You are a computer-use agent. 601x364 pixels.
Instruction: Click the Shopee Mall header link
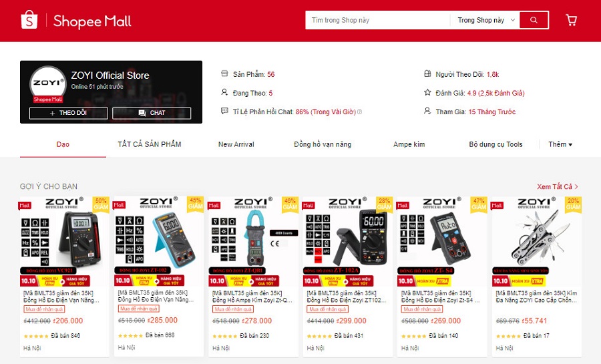(x=92, y=21)
